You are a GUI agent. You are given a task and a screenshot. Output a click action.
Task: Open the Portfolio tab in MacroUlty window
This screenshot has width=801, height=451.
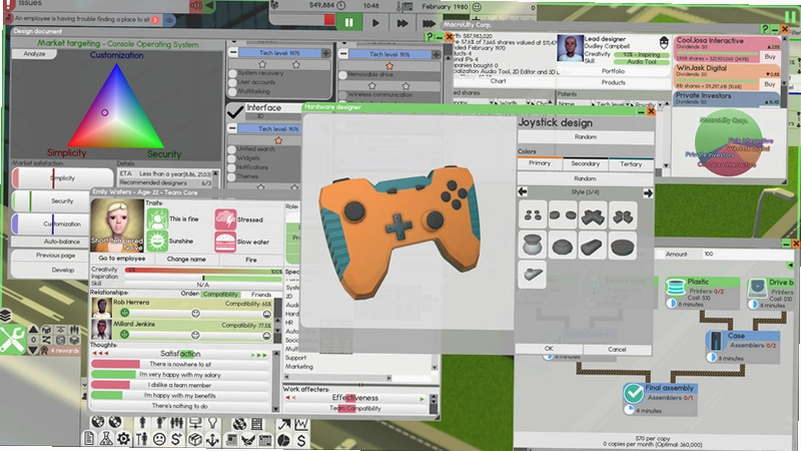(613, 71)
